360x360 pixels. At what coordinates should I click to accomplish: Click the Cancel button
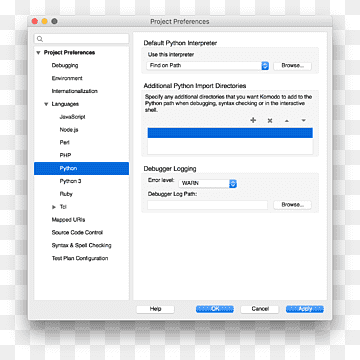tap(260, 309)
